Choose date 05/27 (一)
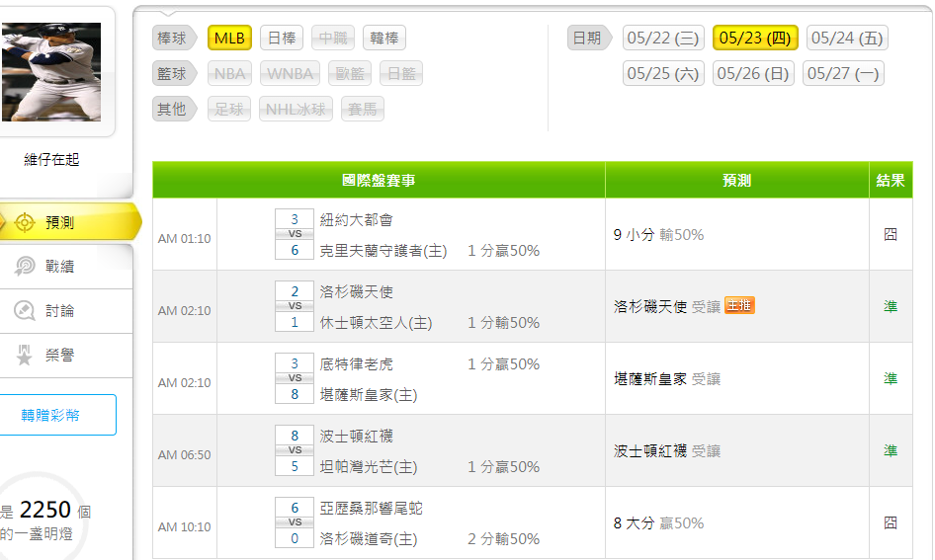 [x=843, y=73]
